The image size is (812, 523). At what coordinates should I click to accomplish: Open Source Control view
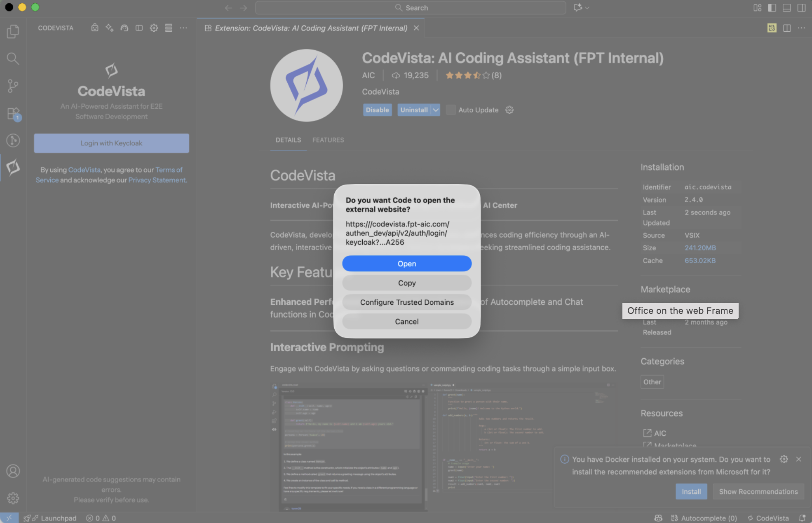pos(13,86)
